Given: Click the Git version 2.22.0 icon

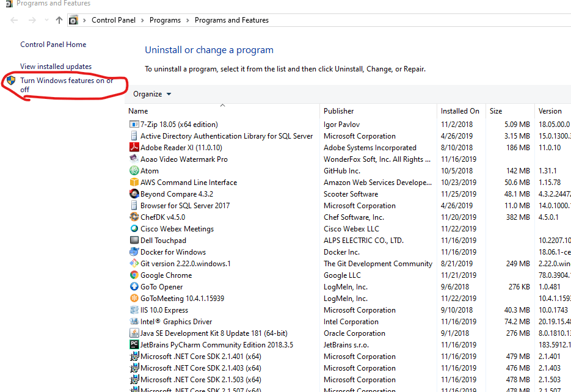Looking at the screenshot, I should coord(134,264).
